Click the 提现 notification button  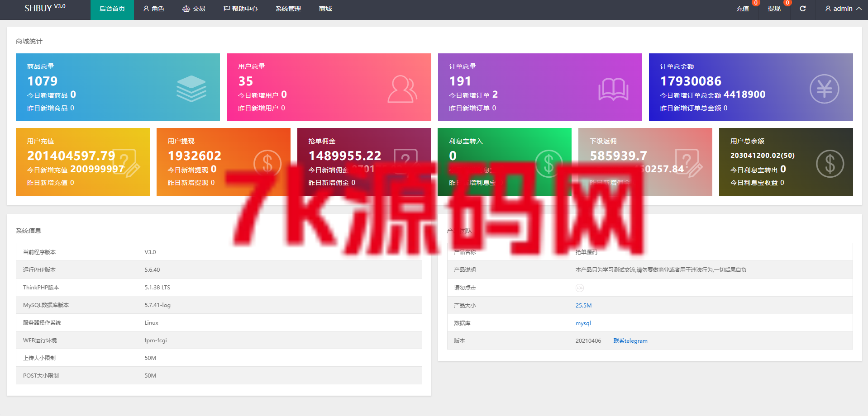point(774,9)
